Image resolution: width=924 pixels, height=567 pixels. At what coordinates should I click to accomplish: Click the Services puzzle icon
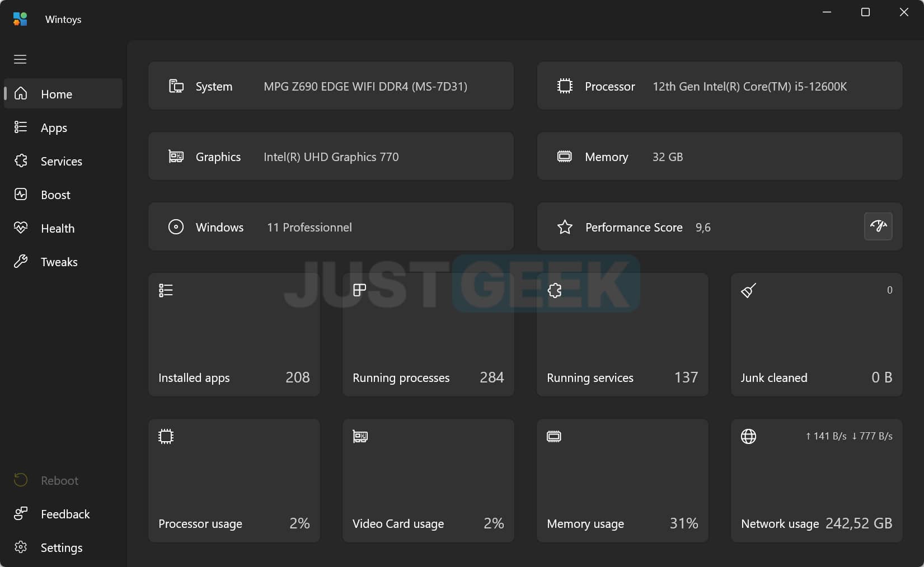21,160
